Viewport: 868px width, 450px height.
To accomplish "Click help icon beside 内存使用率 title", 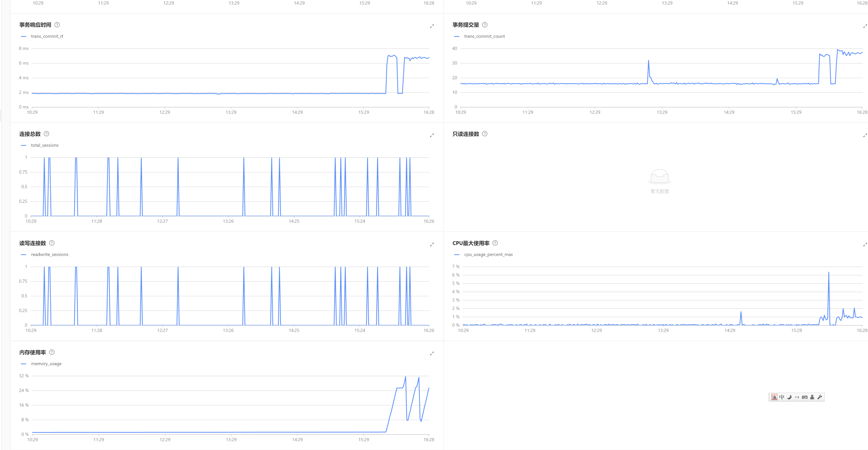I will click(x=52, y=352).
